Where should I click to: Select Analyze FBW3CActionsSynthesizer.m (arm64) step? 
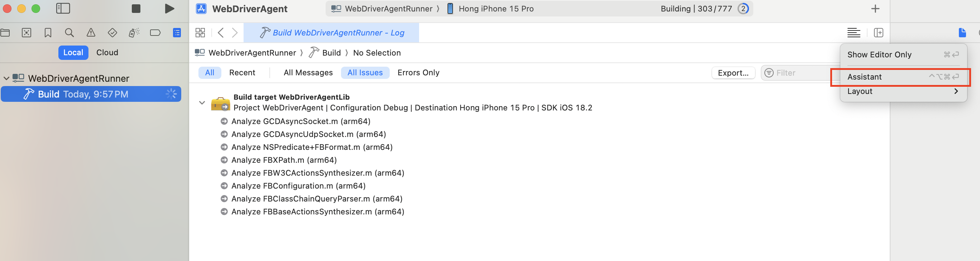point(318,173)
